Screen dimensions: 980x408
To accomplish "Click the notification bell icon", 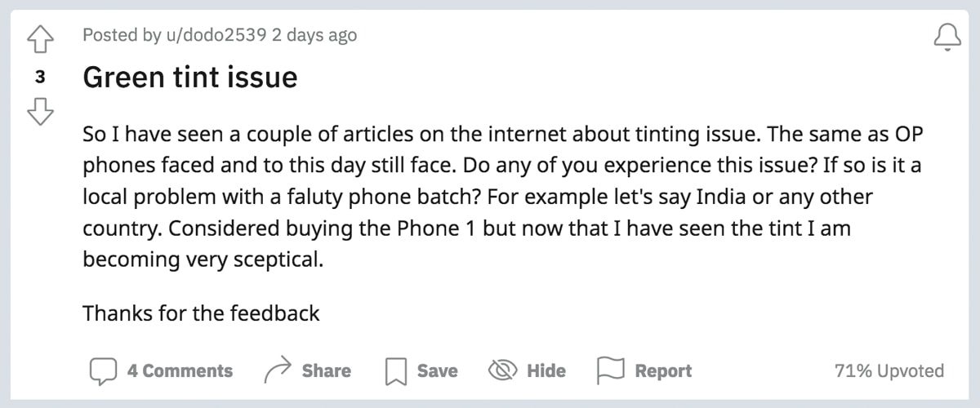I will 946,37.
